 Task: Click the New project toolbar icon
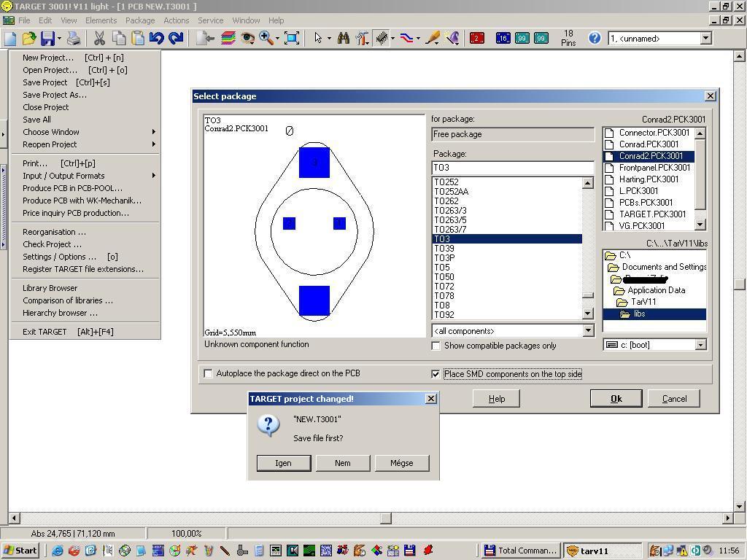[x=10, y=38]
